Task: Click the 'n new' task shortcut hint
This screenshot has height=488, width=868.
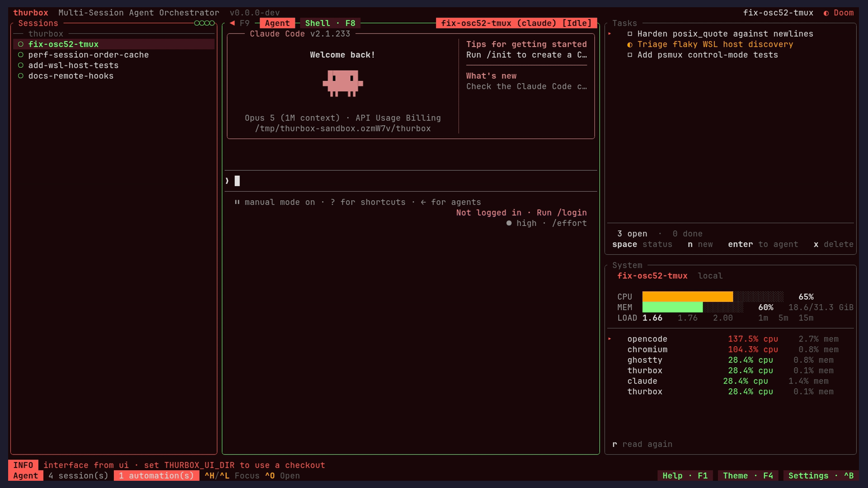Action: point(700,244)
